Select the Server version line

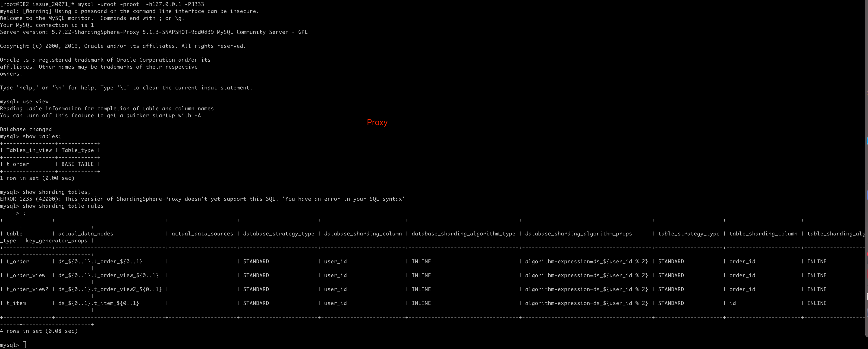click(154, 32)
